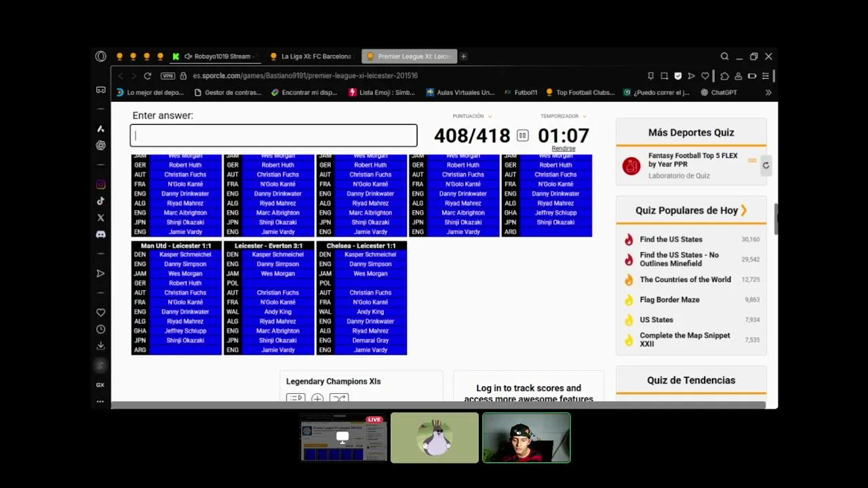This screenshot has height=488, width=868.
Task: Open the ChatGPT bookmark
Action: point(719,93)
